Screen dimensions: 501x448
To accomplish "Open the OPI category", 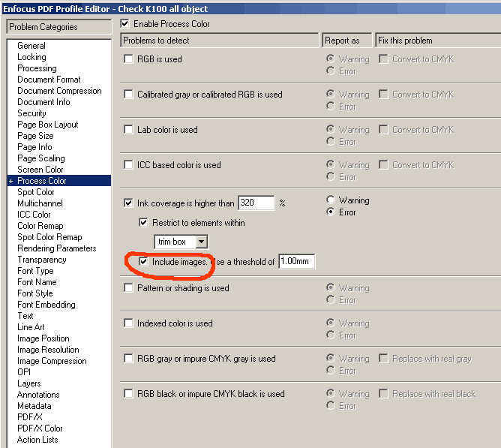I will [x=24, y=372].
